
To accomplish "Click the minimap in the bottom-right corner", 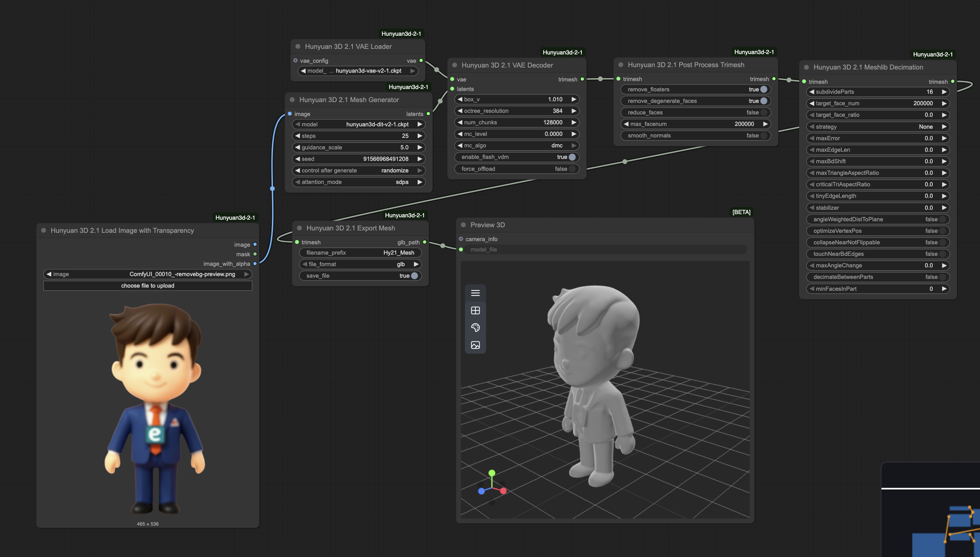I will pos(931,510).
